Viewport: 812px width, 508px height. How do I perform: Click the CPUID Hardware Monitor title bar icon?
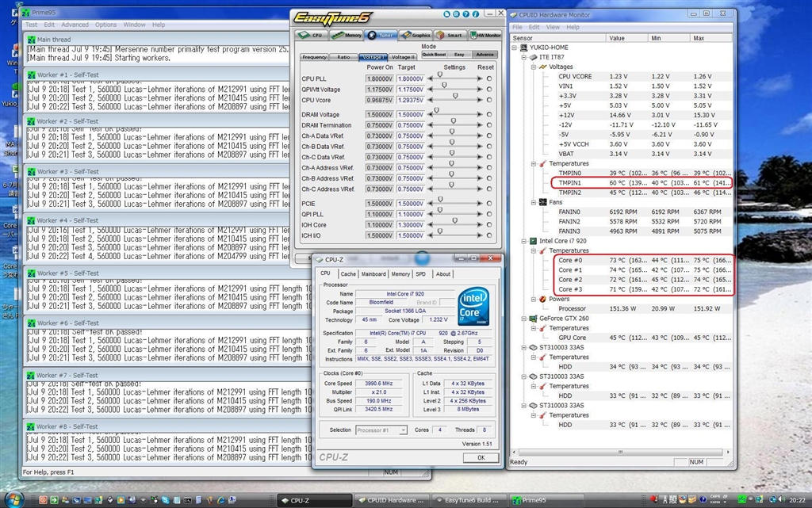coord(514,15)
